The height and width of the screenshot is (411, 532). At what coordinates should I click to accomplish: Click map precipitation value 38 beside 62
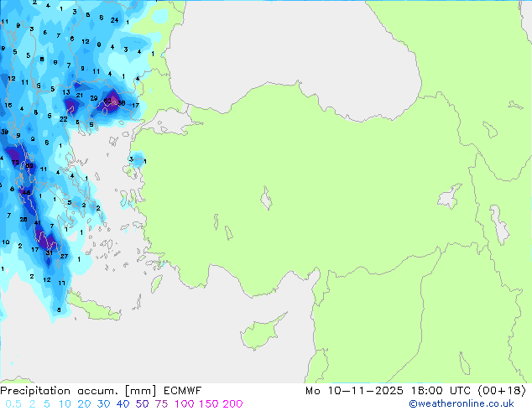[x=122, y=102]
